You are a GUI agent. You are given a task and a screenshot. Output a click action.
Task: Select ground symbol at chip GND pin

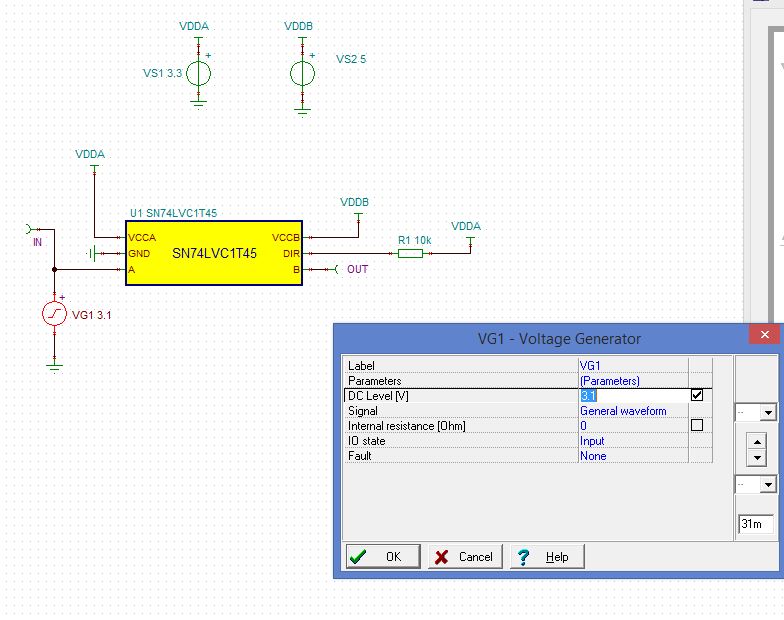tap(92, 254)
